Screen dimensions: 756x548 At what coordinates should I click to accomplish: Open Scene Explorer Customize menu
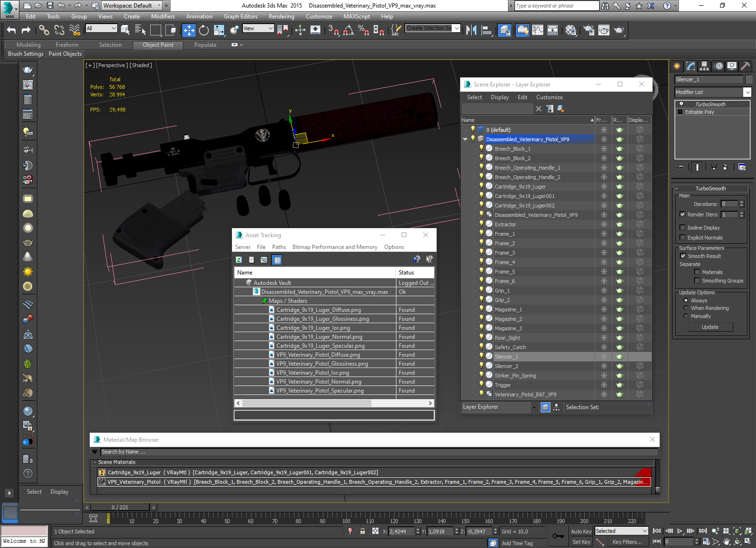pos(550,97)
